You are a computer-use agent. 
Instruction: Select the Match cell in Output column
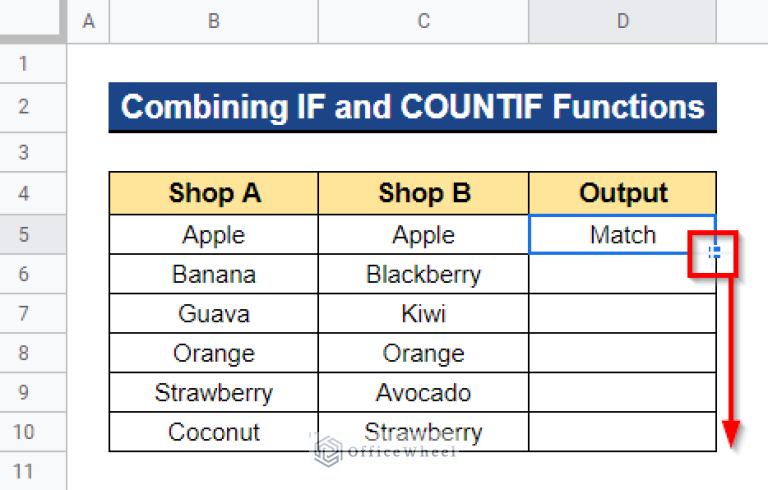(623, 234)
